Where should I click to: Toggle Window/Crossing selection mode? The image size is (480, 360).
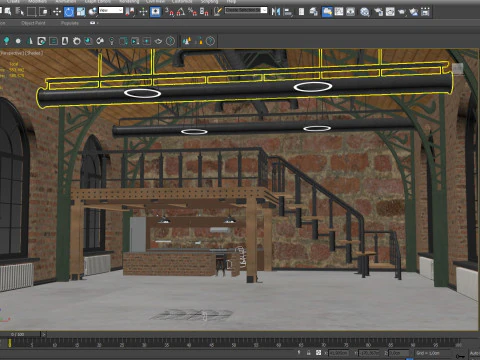click(43, 12)
